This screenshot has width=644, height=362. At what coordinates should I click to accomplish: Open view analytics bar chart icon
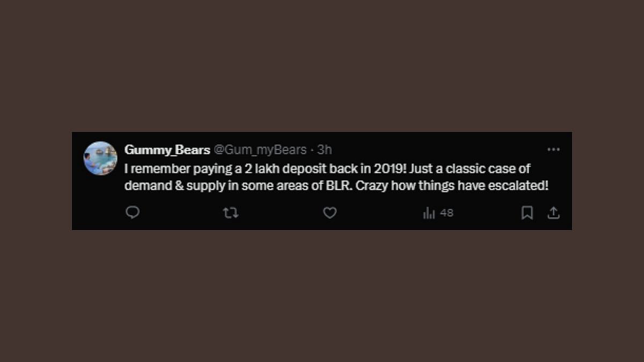pos(429,213)
